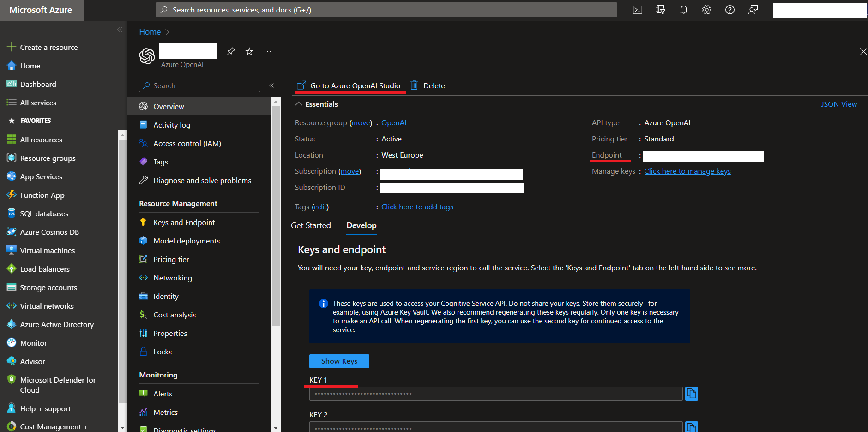
Task: Click the Function App lightning icon
Action: tap(12, 195)
